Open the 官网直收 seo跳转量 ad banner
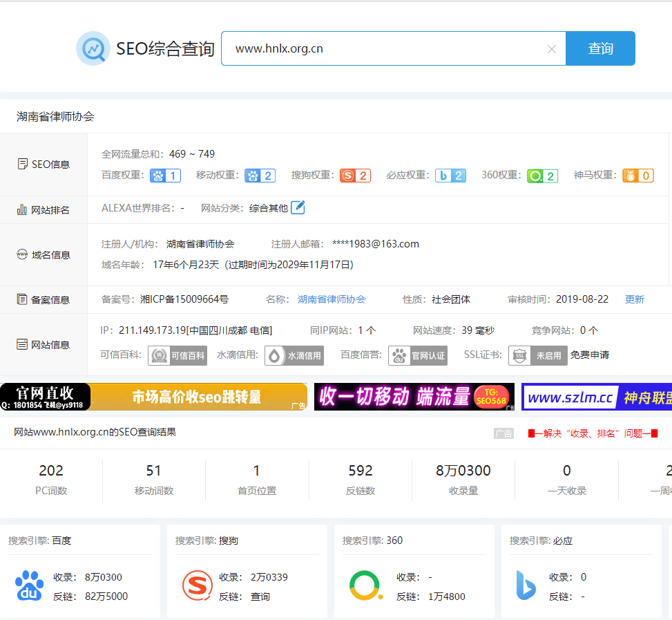The height and width of the screenshot is (620, 672). [x=154, y=397]
